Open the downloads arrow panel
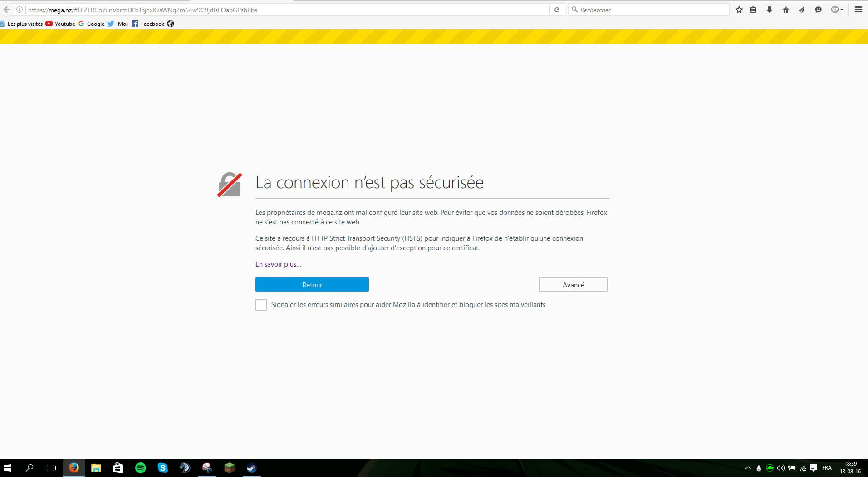868x477 pixels. [x=770, y=10]
